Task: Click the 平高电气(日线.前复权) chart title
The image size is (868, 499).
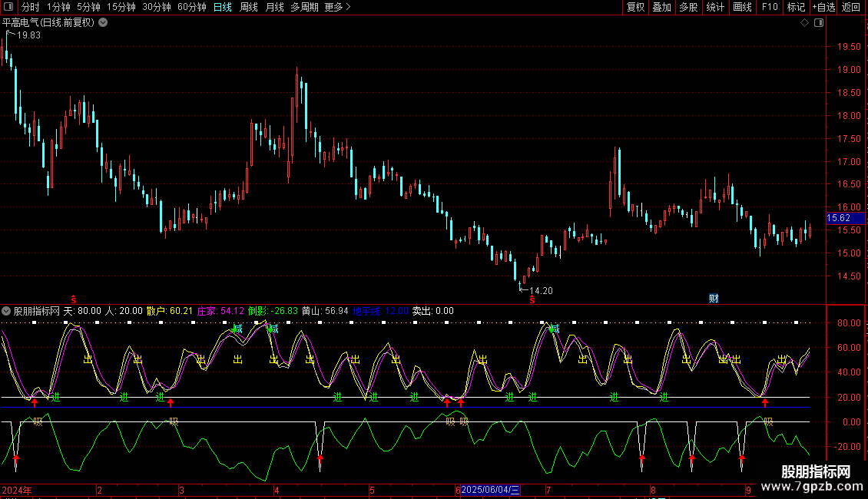Action: coord(48,23)
